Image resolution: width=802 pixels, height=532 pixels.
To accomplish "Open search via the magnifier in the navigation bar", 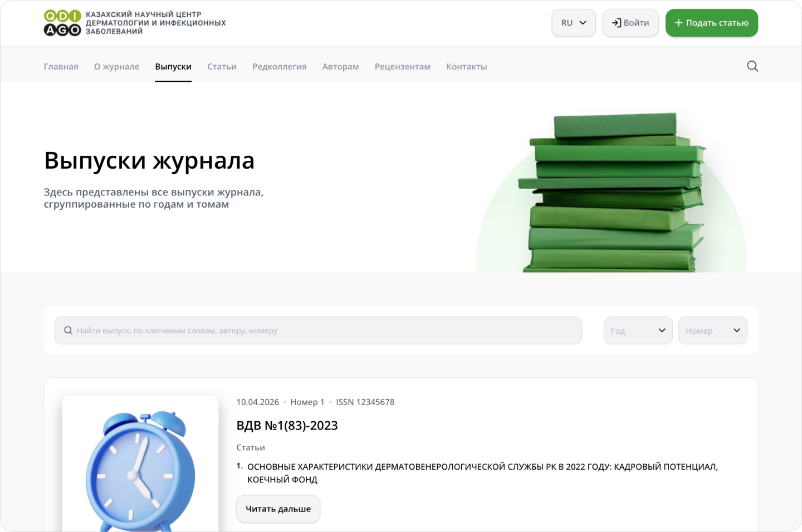I will pos(752,66).
